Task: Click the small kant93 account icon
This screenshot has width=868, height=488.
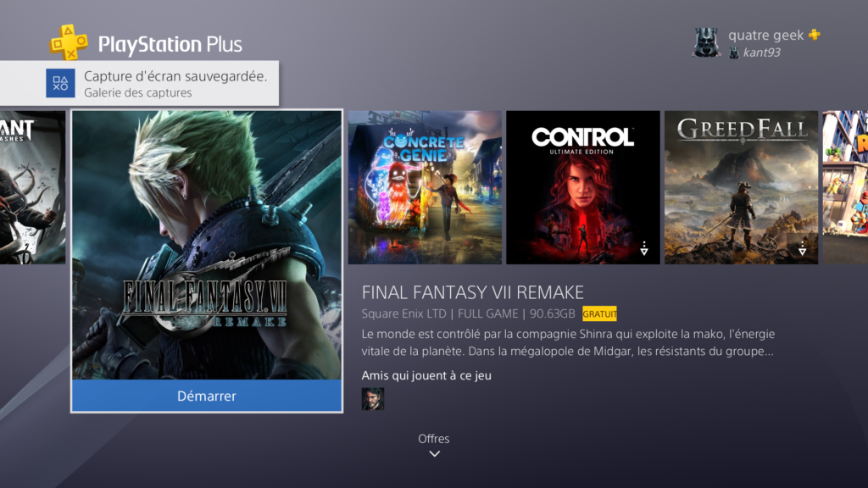Action: 734,53
